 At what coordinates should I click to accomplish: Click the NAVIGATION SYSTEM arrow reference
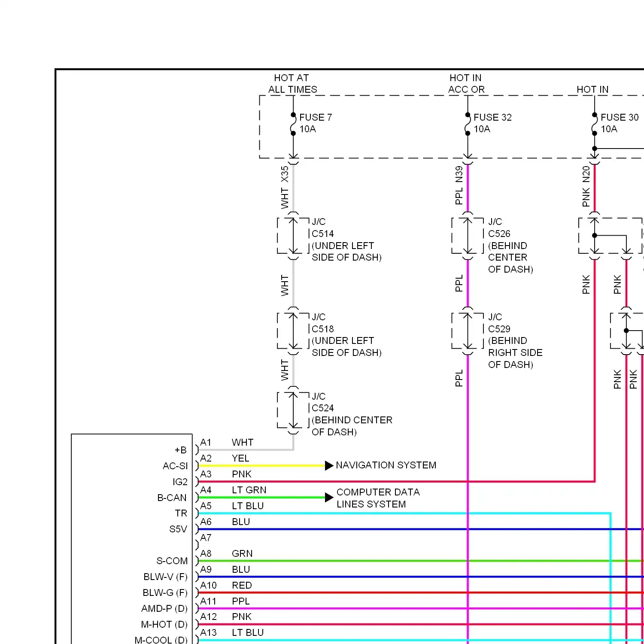point(386,465)
